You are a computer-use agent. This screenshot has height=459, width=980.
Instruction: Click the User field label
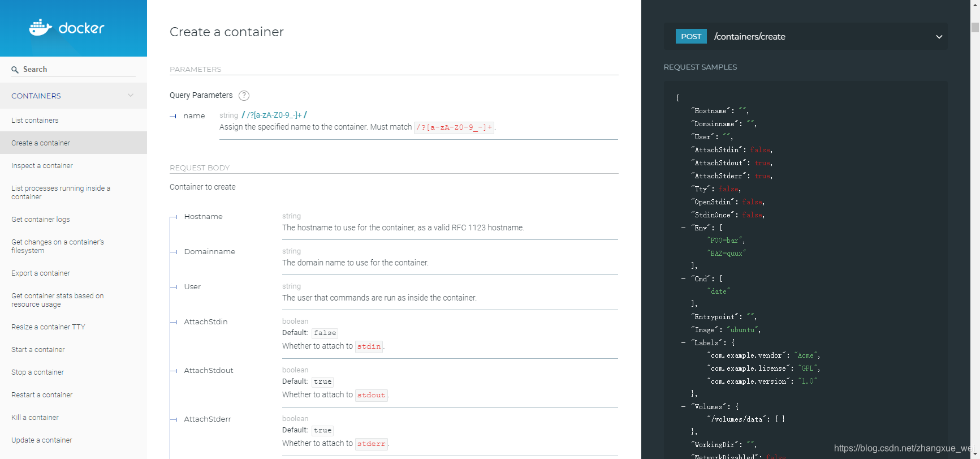click(192, 287)
